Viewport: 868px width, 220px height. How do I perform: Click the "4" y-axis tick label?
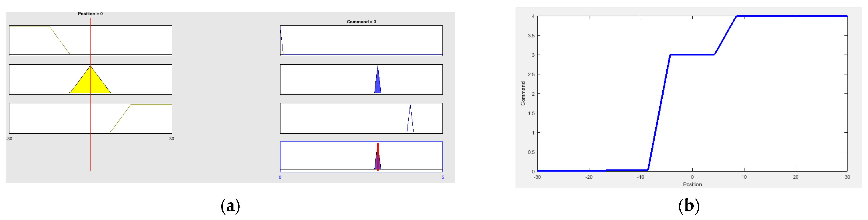click(533, 16)
